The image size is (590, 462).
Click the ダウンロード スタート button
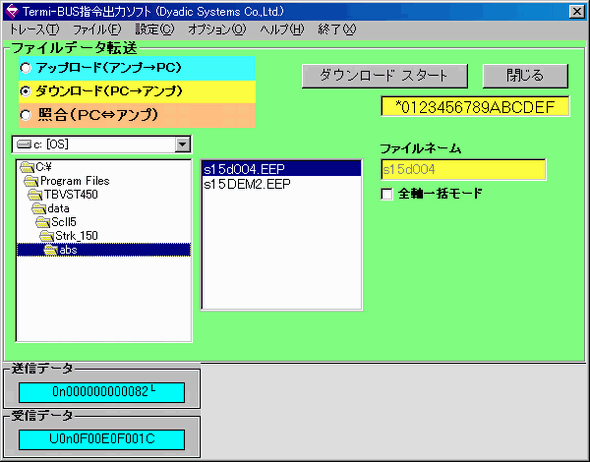[x=385, y=76]
